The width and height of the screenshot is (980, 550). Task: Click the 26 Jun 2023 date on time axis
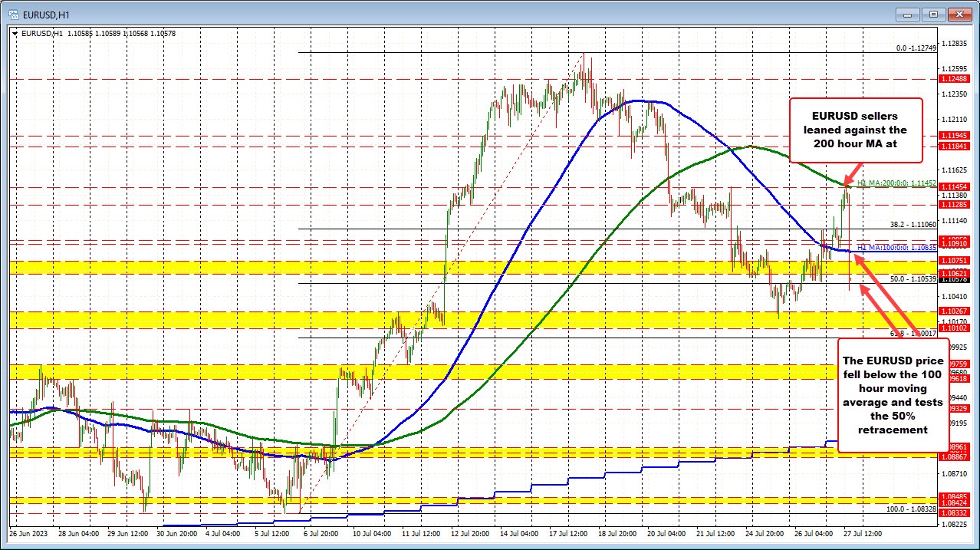tap(28, 532)
